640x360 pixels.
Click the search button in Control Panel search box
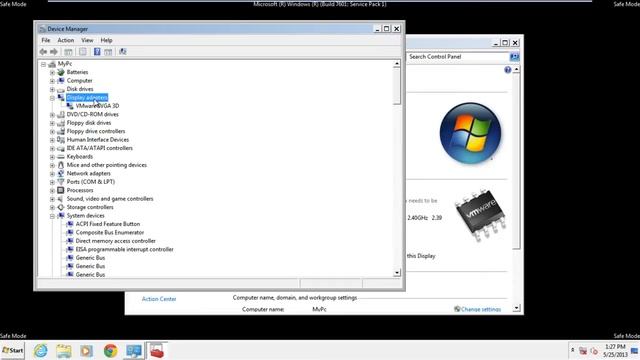tap(514, 57)
